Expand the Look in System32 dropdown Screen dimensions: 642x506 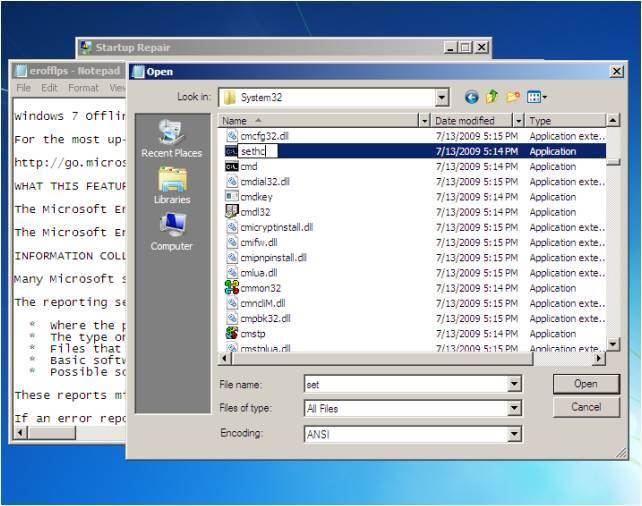click(x=441, y=97)
